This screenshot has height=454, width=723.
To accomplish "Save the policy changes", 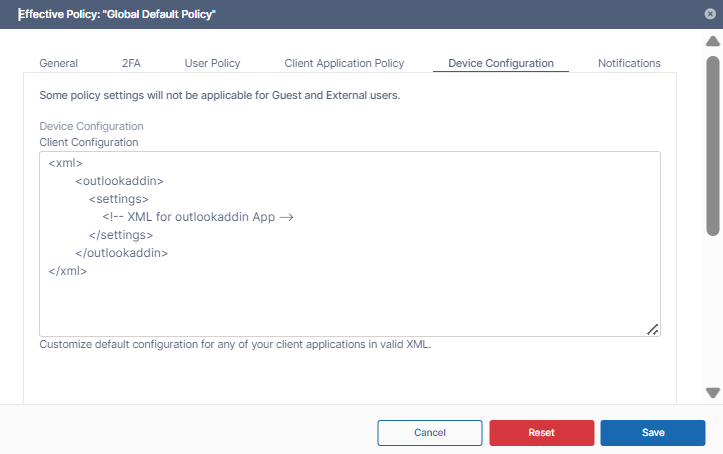I will coord(653,432).
